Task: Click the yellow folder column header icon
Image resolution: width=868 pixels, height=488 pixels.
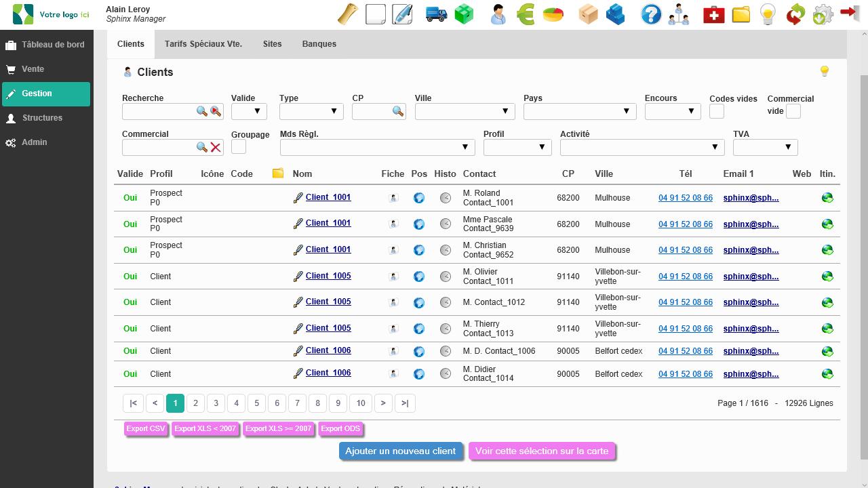Action: 278,174
